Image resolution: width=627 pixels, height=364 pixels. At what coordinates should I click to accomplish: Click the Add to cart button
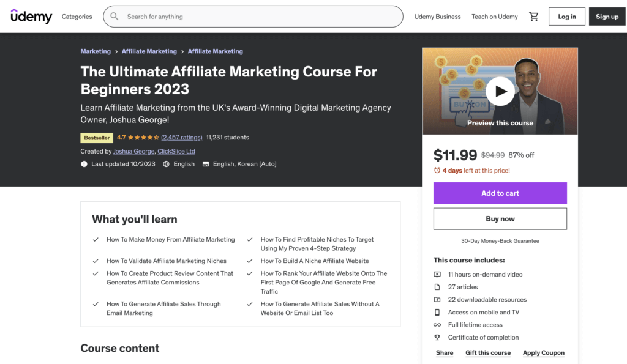click(500, 193)
